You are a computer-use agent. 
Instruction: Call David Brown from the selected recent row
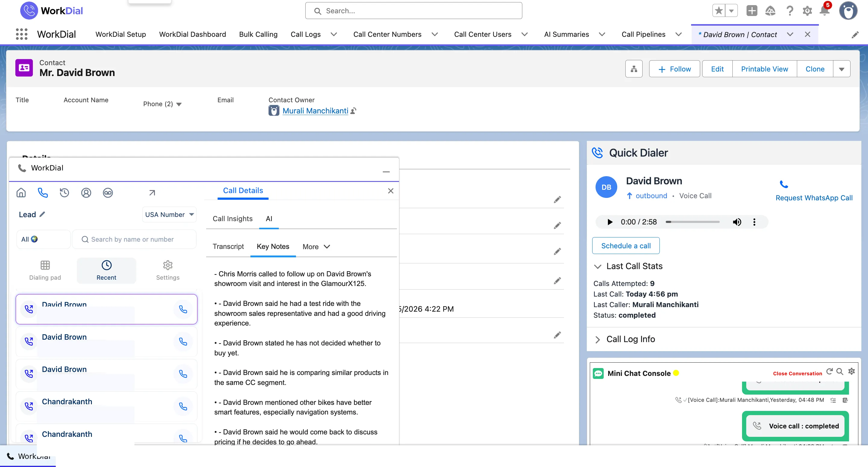point(183,309)
